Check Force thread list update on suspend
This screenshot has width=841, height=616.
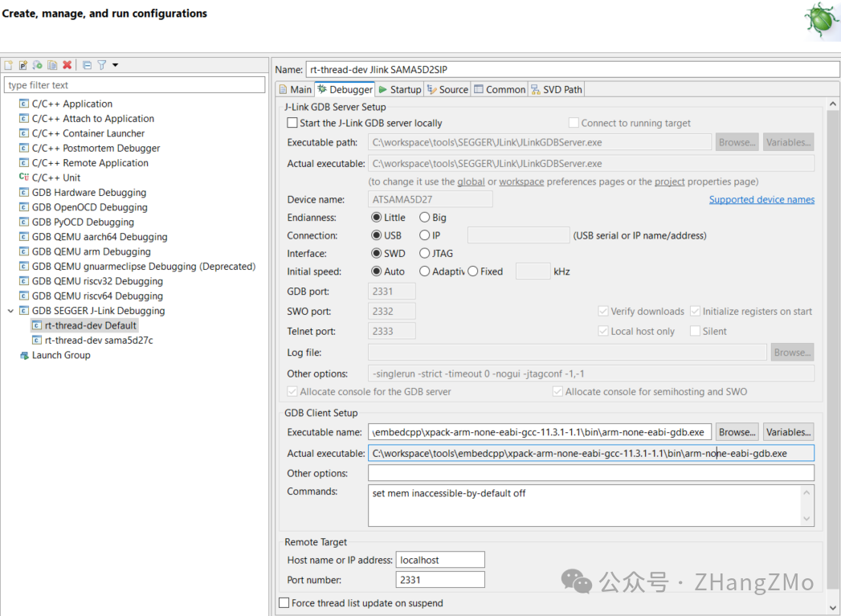pyautogui.click(x=284, y=602)
